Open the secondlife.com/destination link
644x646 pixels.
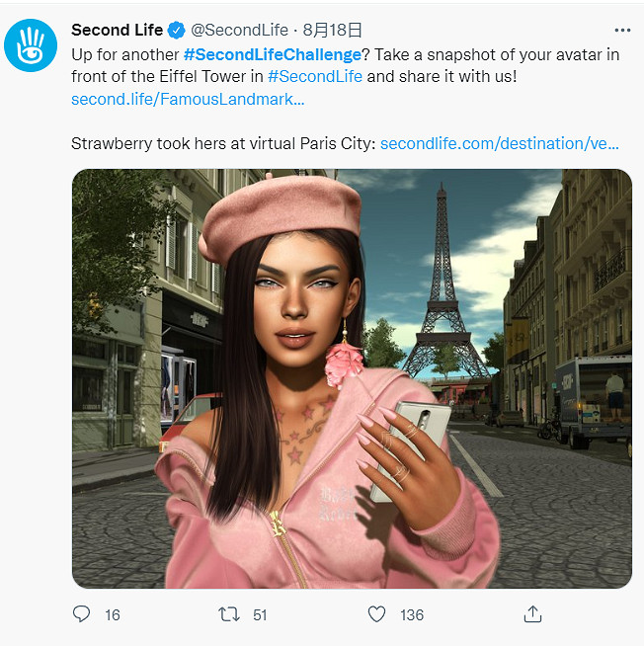tap(500, 144)
